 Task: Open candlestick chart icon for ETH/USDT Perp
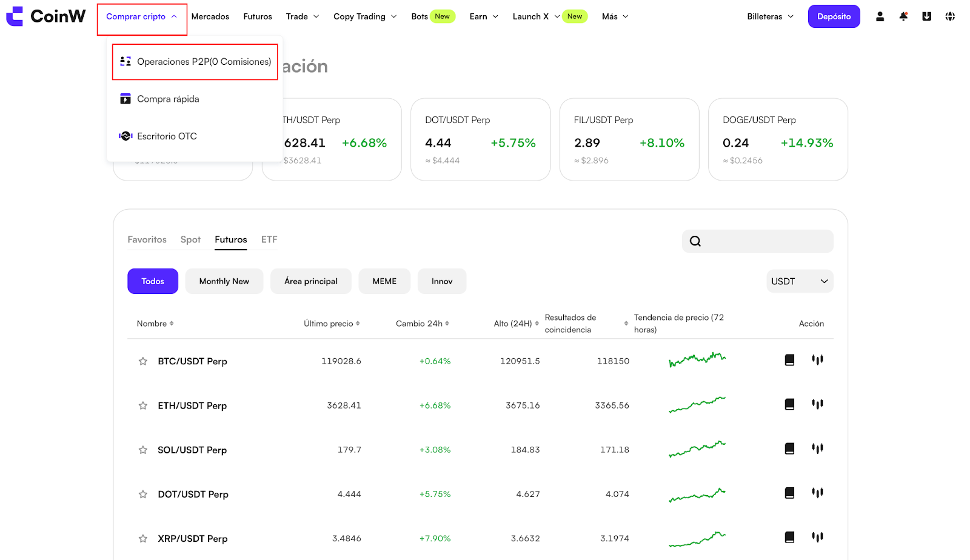coord(818,404)
